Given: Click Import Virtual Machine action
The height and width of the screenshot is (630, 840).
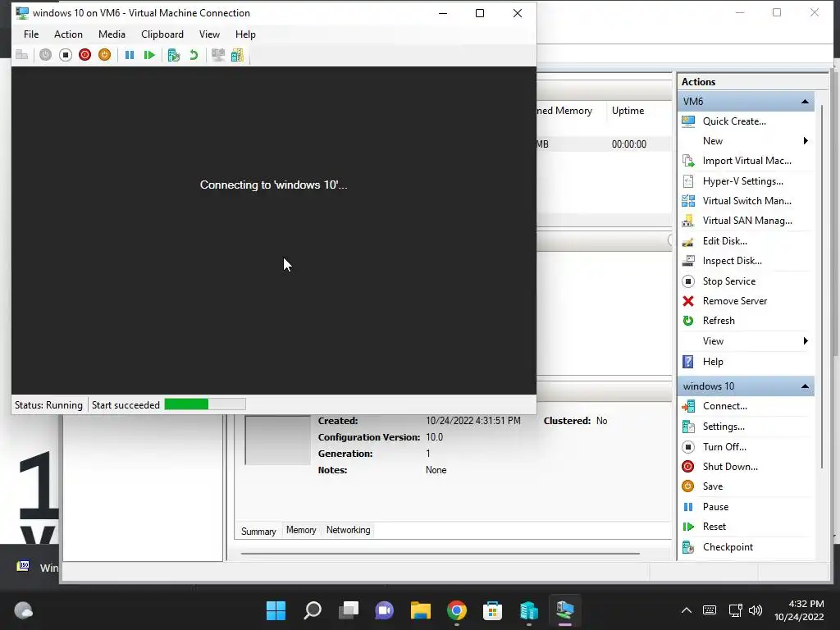Looking at the screenshot, I should tap(746, 161).
